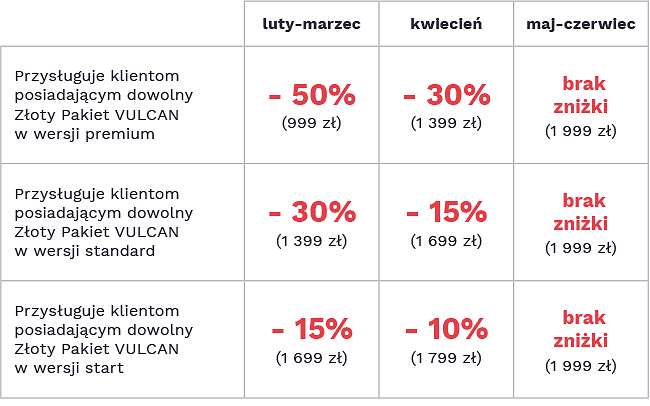Click "(1 699 zł)" price in start row
The height and width of the screenshot is (406, 650).
point(311,357)
